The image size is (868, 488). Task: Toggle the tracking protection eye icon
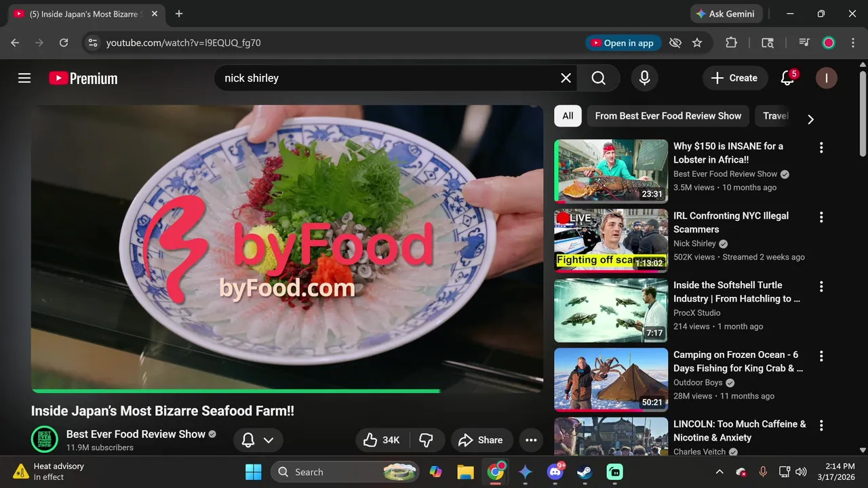click(x=675, y=43)
